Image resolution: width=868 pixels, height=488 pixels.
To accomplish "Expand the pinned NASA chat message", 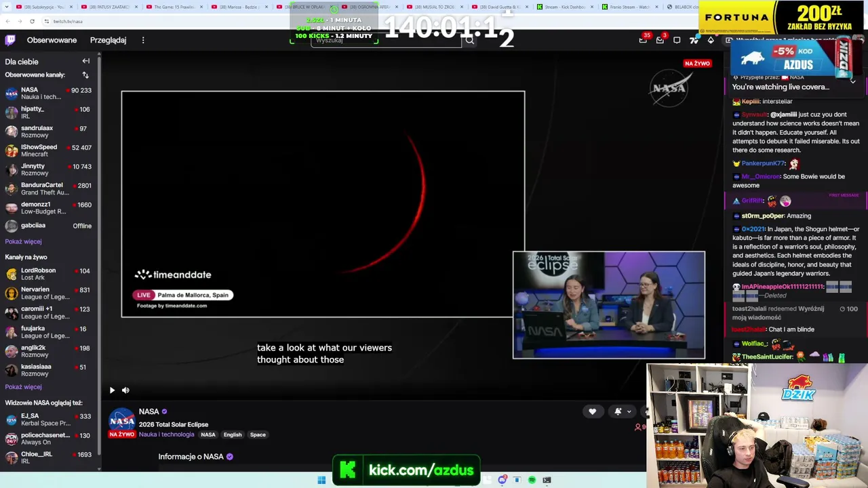I will (x=852, y=81).
